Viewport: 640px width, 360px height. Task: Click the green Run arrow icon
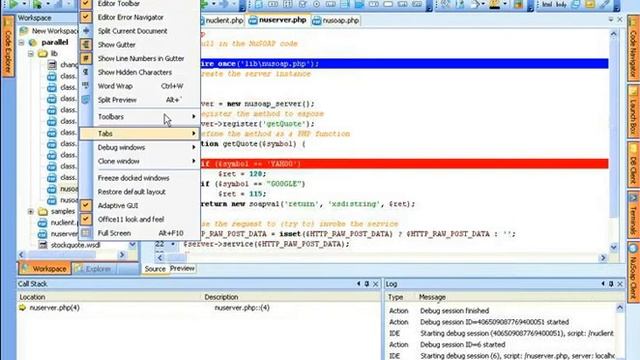click(x=13, y=4)
